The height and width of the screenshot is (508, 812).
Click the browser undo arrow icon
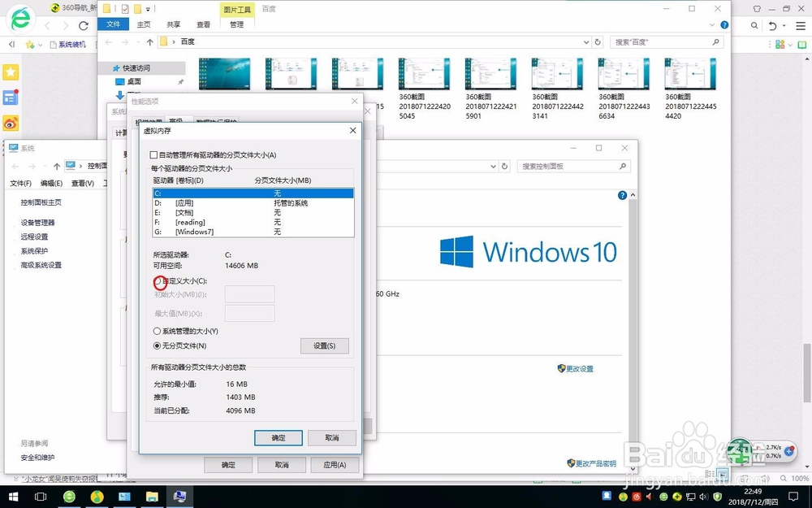[x=773, y=25]
